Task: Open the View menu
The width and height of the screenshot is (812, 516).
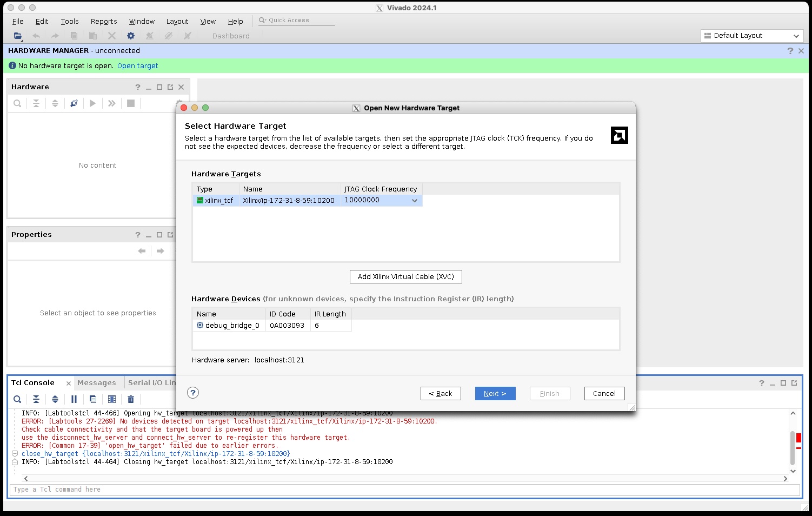Action: pos(208,22)
